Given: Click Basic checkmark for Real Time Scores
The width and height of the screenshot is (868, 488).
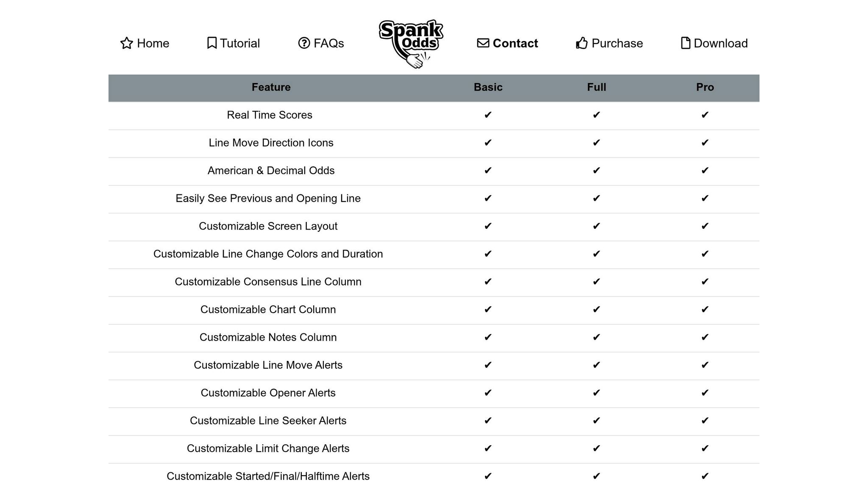Looking at the screenshot, I should click(488, 115).
